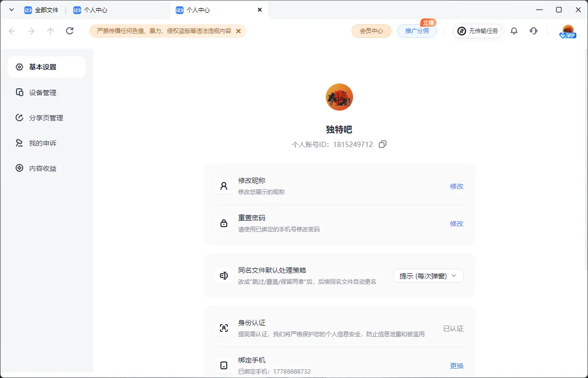Click the face-scan icon beside 身份认证
Image resolution: width=588 pixels, height=378 pixels.
224,328
